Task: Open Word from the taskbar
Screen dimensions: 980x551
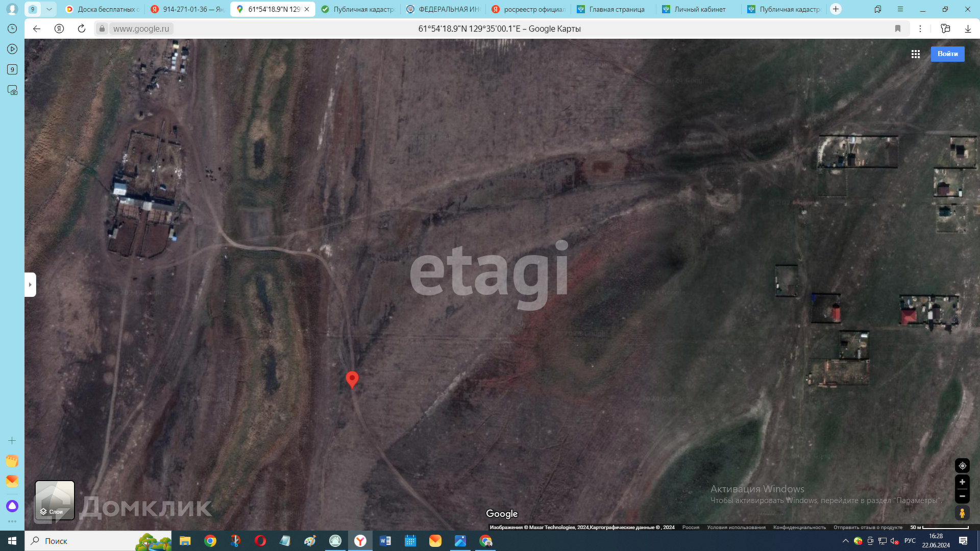Action: coord(385,541)
